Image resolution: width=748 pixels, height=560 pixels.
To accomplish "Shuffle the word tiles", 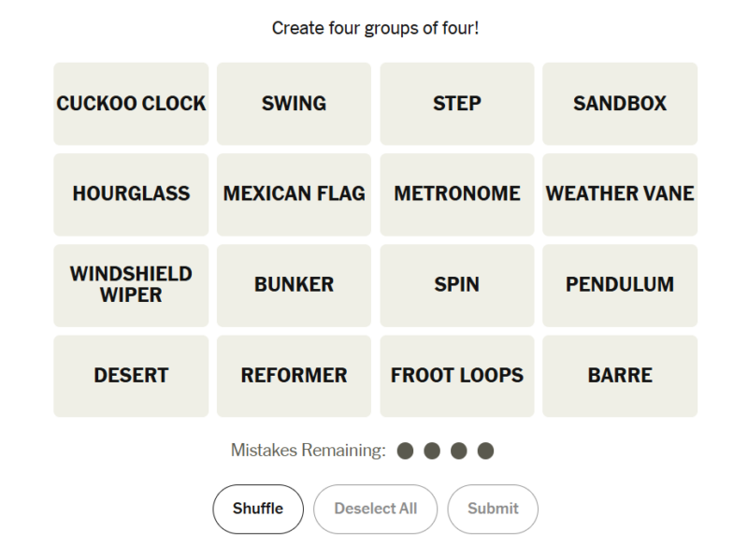I will tap(258, 509).
